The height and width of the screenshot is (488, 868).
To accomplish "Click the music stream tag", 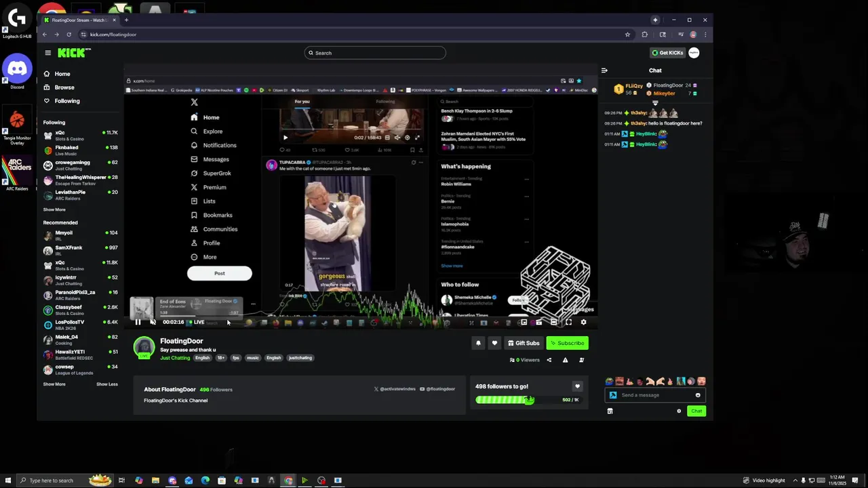I will [x=253, y=358].
